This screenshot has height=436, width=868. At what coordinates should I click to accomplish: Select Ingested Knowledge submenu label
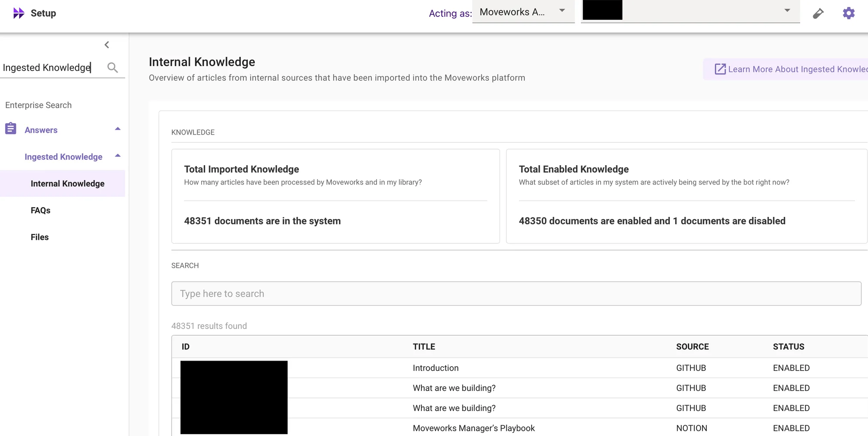point(63,157)
